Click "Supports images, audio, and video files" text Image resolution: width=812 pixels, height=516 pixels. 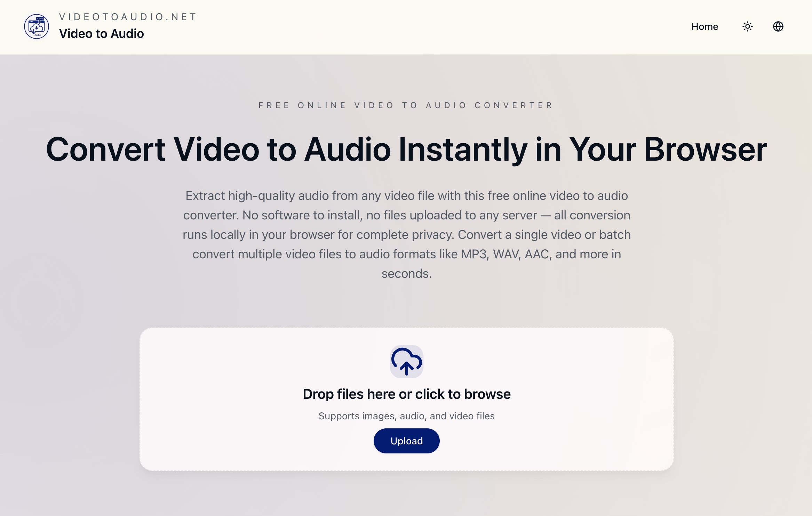[406, 416]
